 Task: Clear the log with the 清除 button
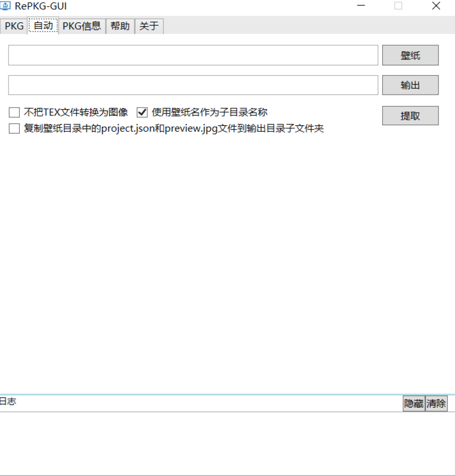[x=436, y=403]
